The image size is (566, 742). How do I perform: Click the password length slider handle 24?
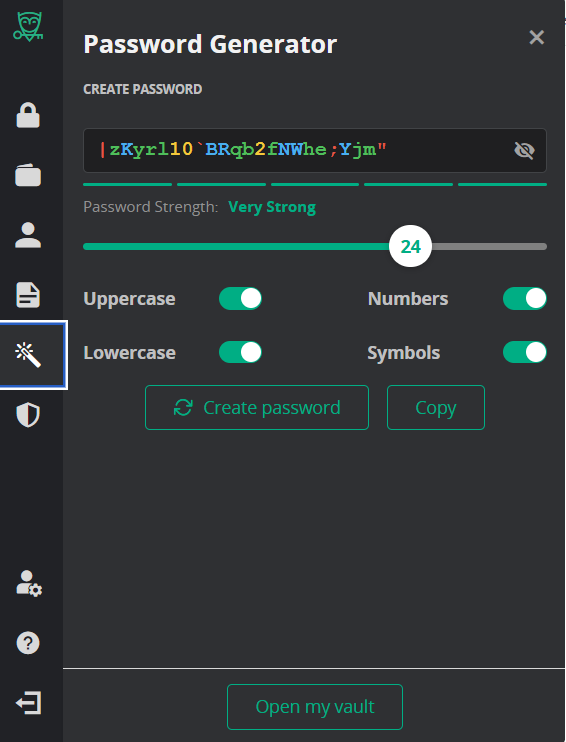click(410, 246)
